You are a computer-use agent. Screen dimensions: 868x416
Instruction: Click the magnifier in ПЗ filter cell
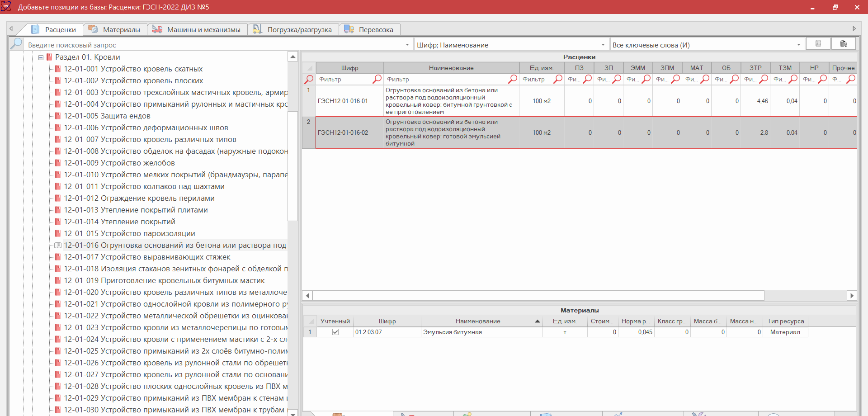point(588,79)
